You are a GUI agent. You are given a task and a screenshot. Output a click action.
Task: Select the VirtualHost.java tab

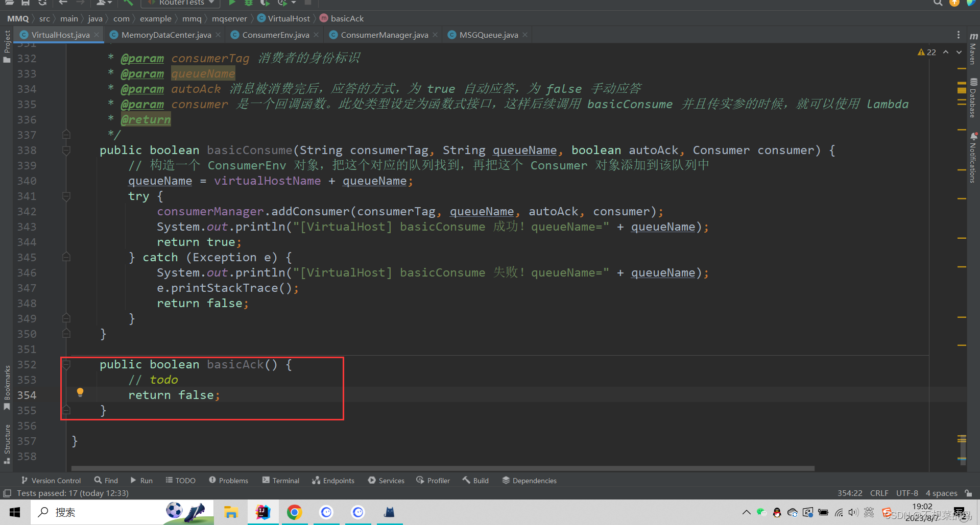60,35
